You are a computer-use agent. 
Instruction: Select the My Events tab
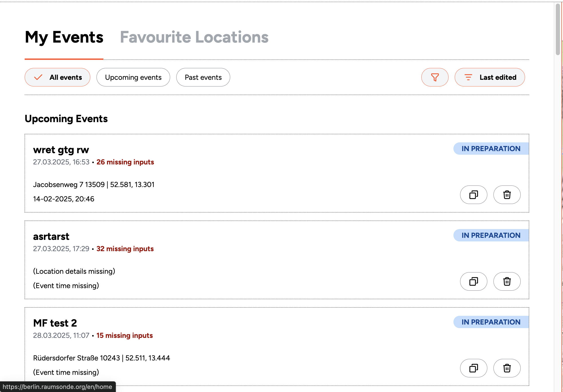tap(64, 37)
